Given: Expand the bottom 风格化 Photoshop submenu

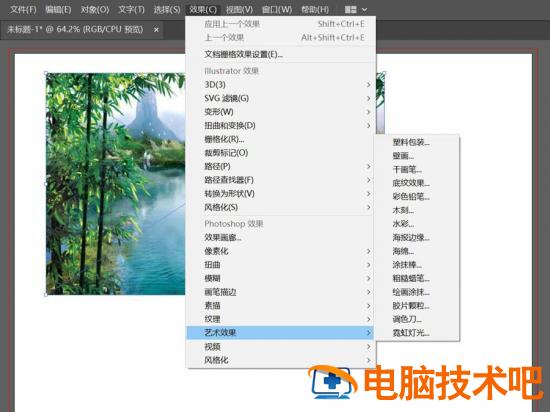Looking at the screenshot, I should point(281,360).
